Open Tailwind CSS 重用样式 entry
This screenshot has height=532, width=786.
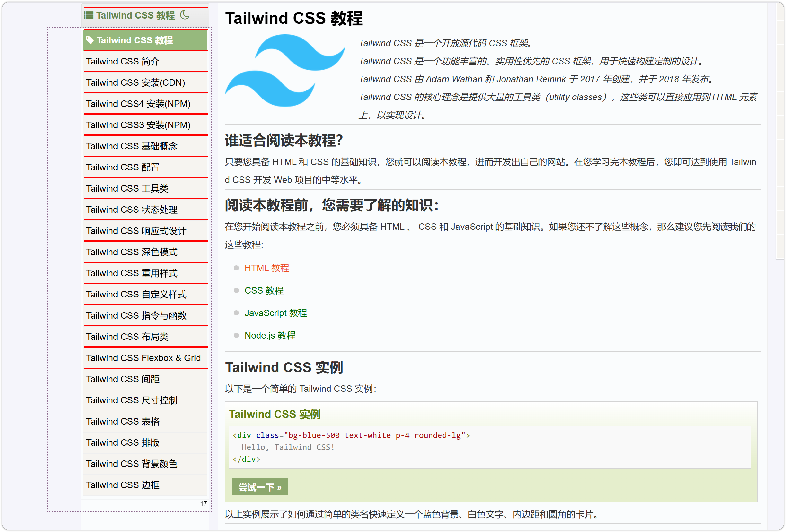[146, 273]
